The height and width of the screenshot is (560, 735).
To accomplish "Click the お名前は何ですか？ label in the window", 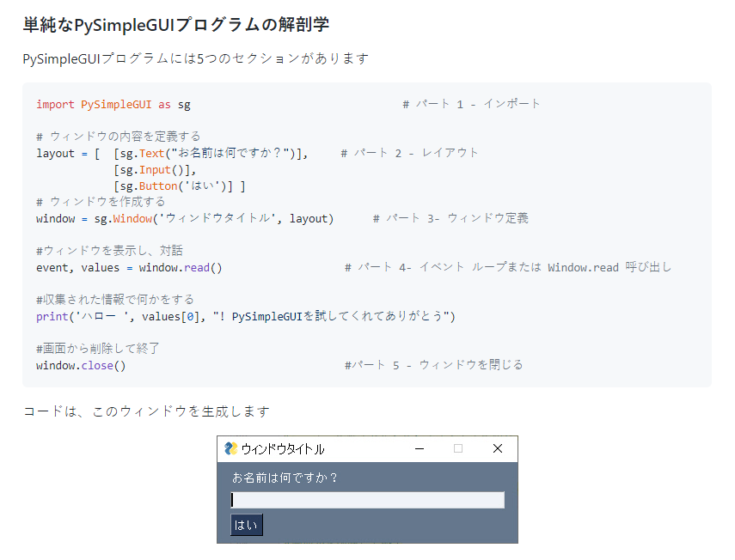I will coord(285,478).
